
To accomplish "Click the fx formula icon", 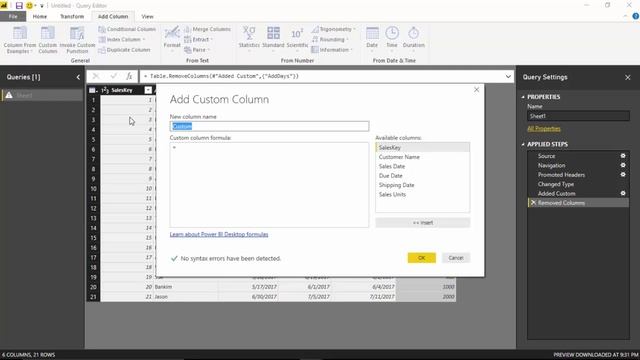I will pos(129,76).
